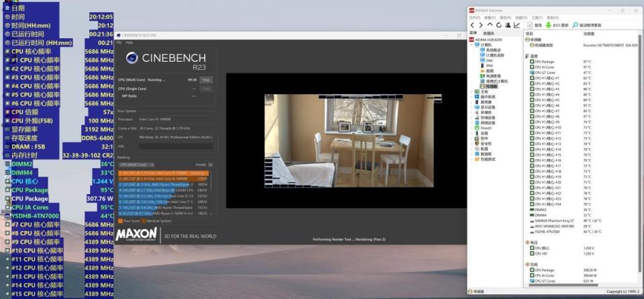
Task: Click the 主板 motherboard icon in tree
Action: click(476, 91)
